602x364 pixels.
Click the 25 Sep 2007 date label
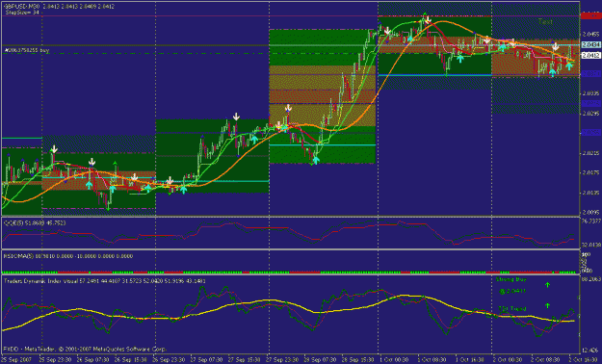[x=16, y=360]
